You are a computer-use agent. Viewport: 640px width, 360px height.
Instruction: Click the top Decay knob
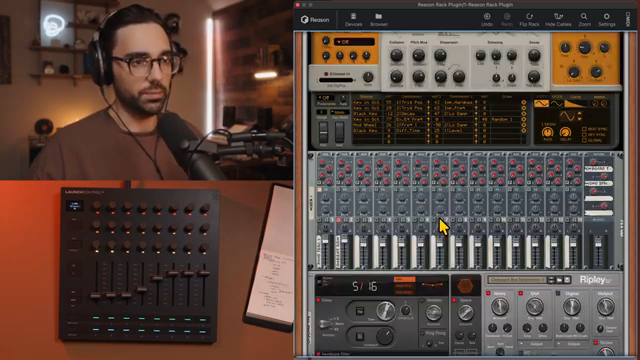(534, 55)
